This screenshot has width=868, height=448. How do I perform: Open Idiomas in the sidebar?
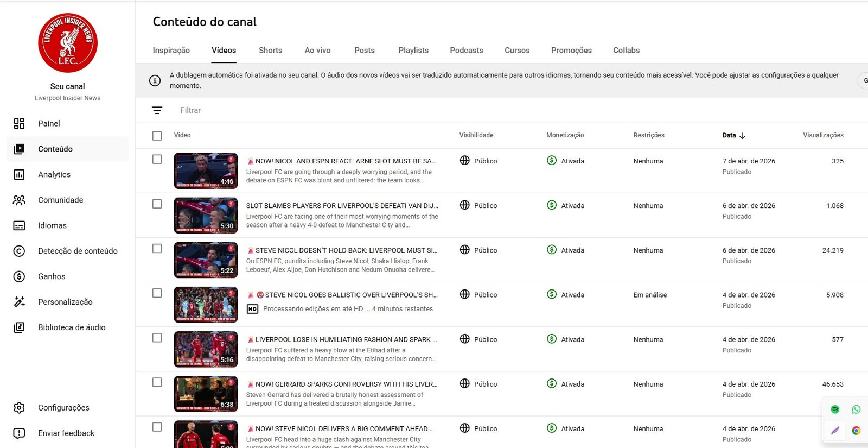67,226
